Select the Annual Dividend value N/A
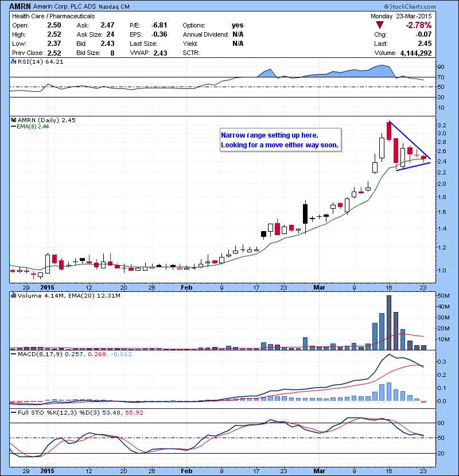The width and height of the screenshot is (459, 476). coord(238,34)
